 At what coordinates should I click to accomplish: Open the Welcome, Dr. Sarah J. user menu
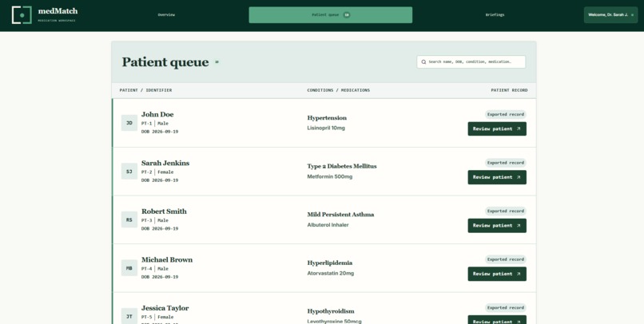[610, 15]
